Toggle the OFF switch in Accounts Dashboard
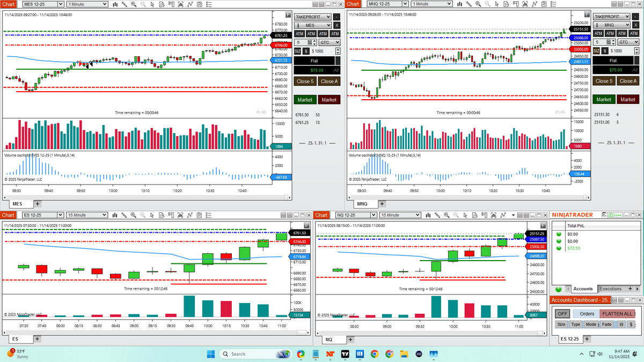 click(x=562, y=314)
